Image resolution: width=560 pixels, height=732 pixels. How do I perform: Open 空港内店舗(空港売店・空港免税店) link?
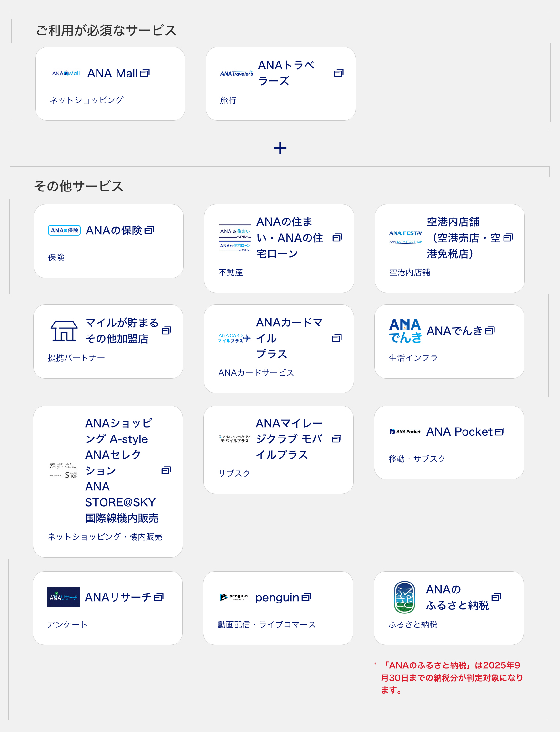pyautogui.click(x=463, y=238)
